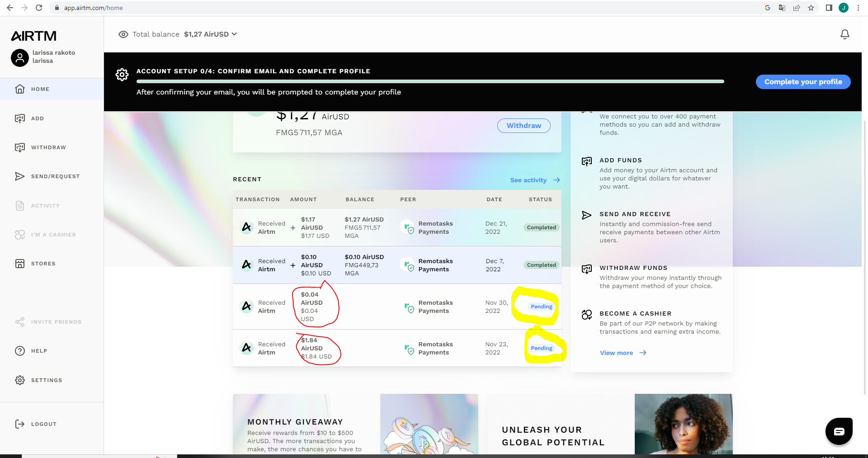Click the $1.27 AirUSD balance cell
This screenshot has width=868, height=458.
pos(364,227)
